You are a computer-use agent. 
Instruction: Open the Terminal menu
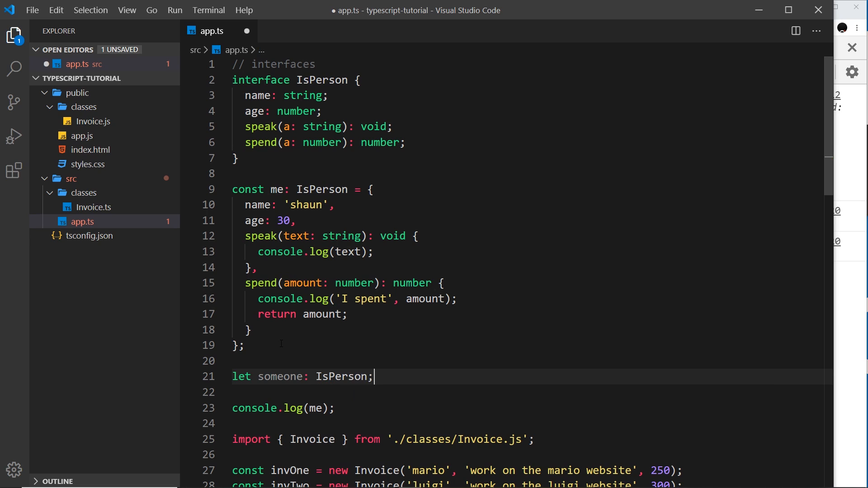click(x=208, y=10)
